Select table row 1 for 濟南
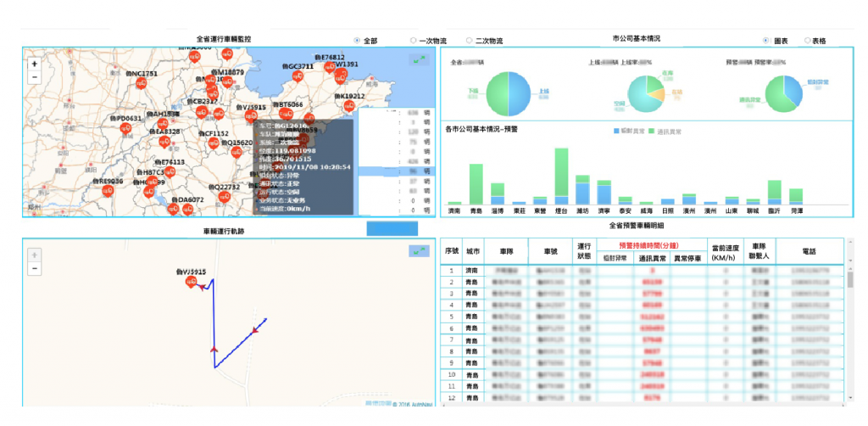This screenshot has height=426, width=868. [x=643, y=271]
